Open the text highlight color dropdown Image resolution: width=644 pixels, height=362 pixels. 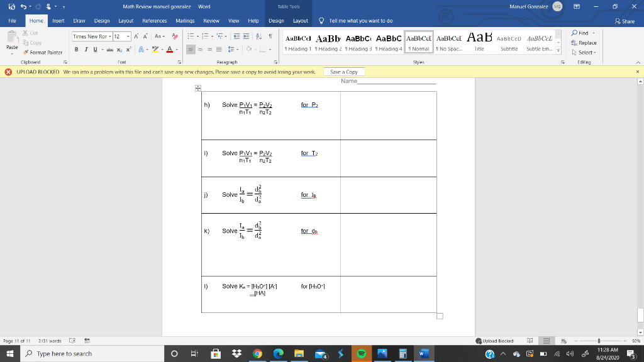pyautogui.click(x=162, y=49)
